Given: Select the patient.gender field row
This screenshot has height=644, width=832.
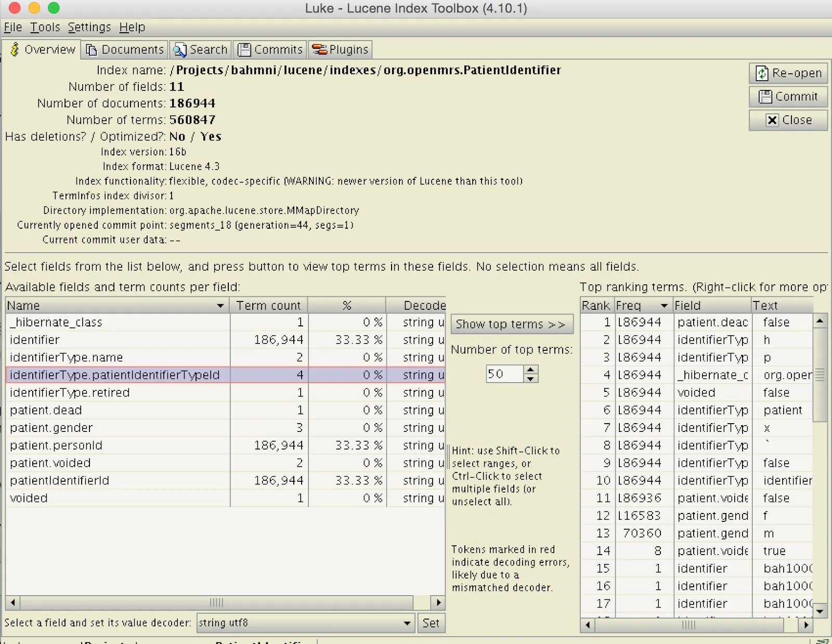Looking at the screenshot, I should coord(225,428).
